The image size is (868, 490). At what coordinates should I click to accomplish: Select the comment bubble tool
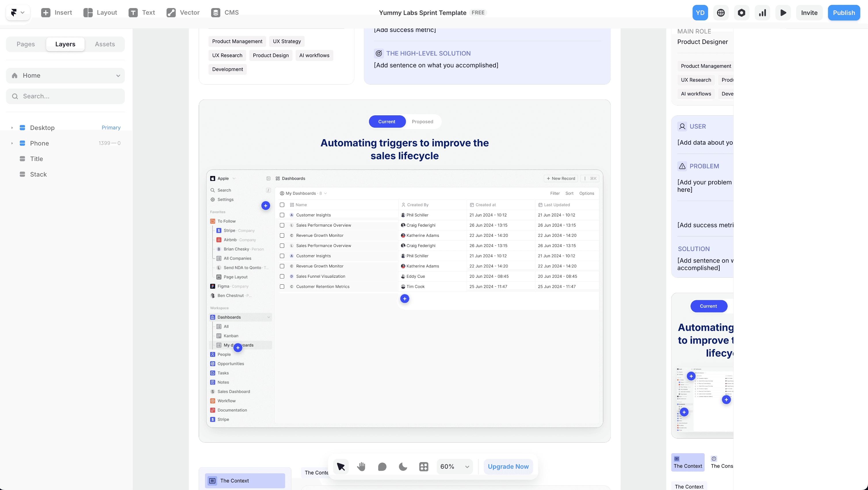(382, 466)
